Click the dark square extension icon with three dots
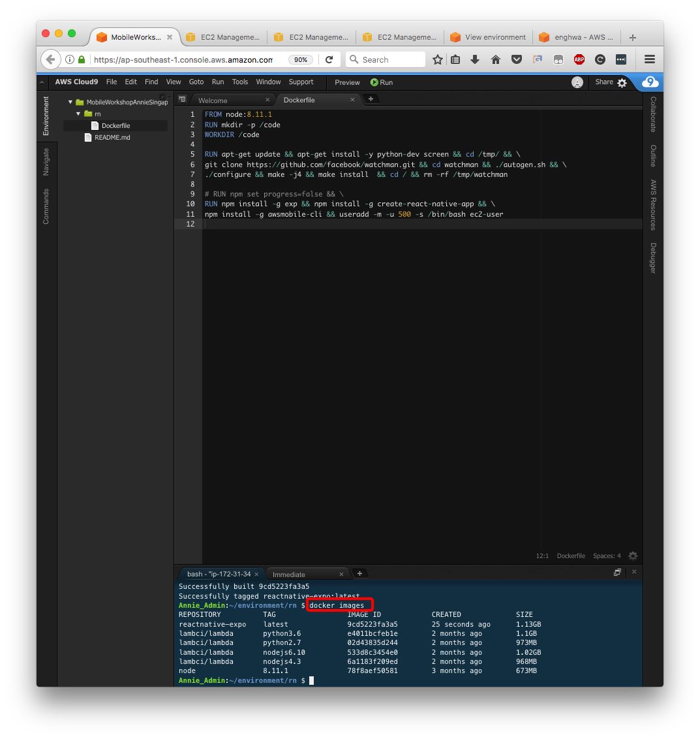 [621, 59]
